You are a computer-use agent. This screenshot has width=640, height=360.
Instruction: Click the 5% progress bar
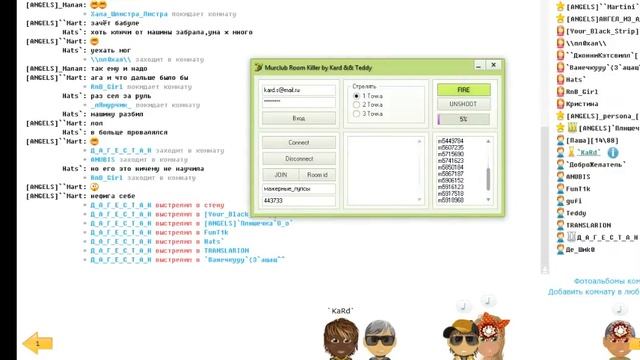click(464, 119)
